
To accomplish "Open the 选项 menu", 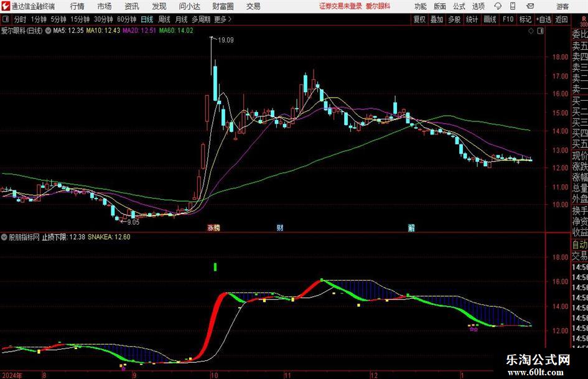I will 478,6.
